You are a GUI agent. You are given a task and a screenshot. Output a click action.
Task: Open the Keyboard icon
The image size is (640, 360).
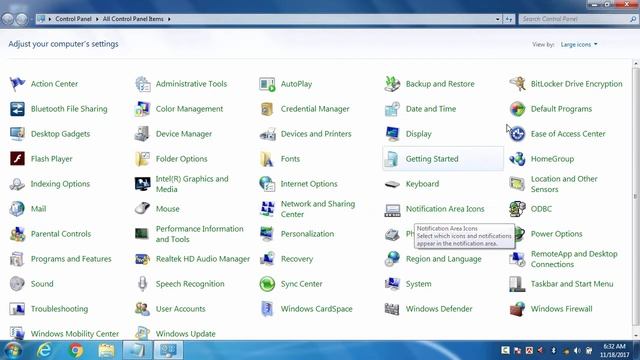(392, 184)
